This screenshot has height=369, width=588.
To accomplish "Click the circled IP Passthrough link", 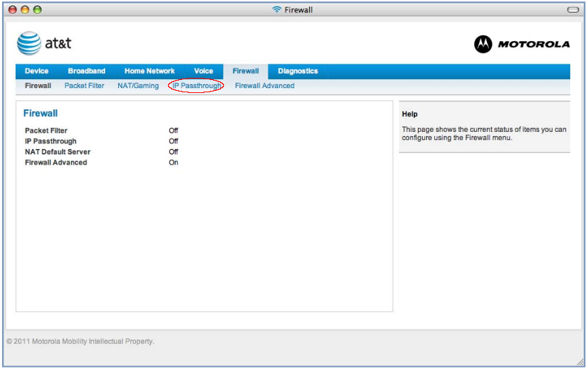I will click(x=197, y=86).
